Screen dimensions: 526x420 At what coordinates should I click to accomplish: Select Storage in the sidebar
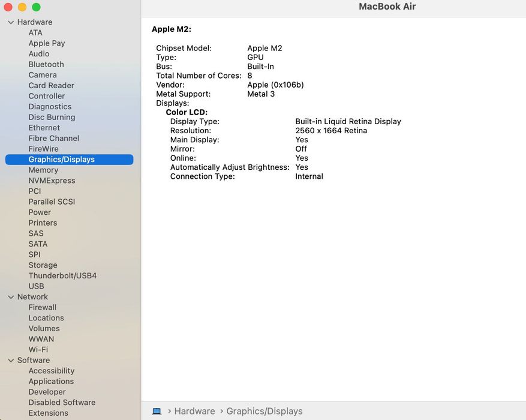43,265
